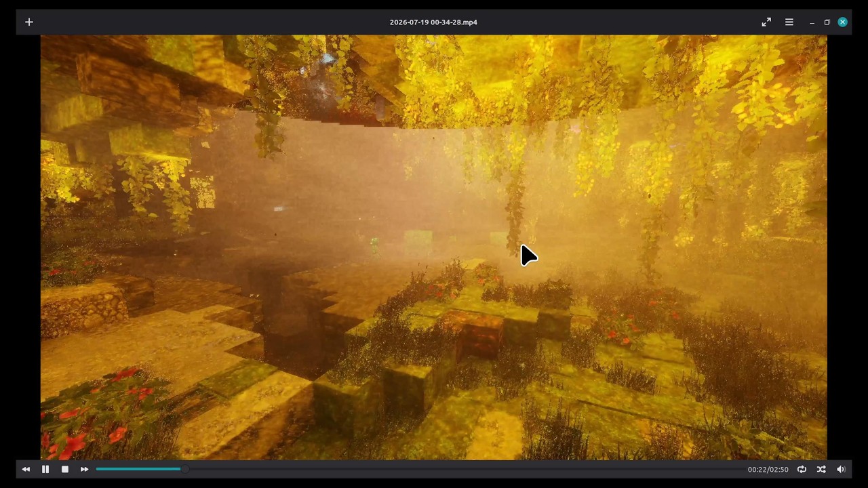Pause the video playback

[45, 469]
